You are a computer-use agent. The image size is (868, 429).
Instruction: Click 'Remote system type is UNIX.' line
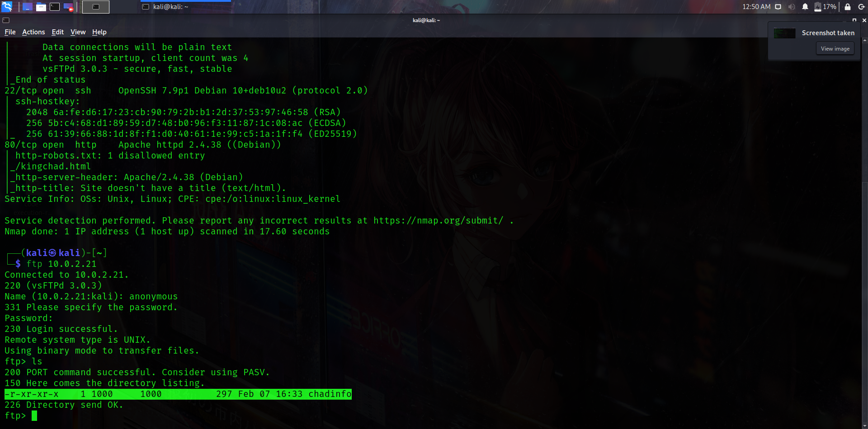pos(77,340)
